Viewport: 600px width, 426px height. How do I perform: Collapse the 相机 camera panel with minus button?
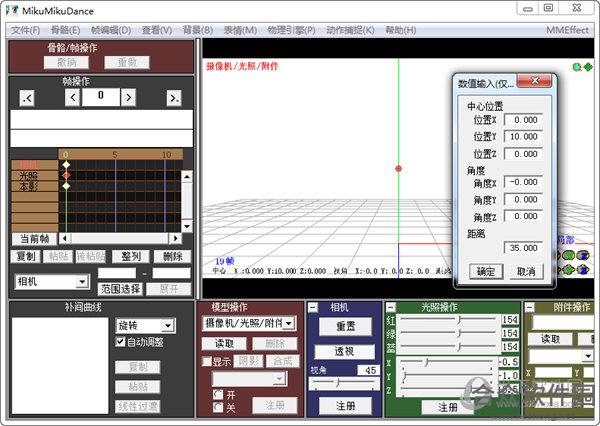click(x=313, y=307)
